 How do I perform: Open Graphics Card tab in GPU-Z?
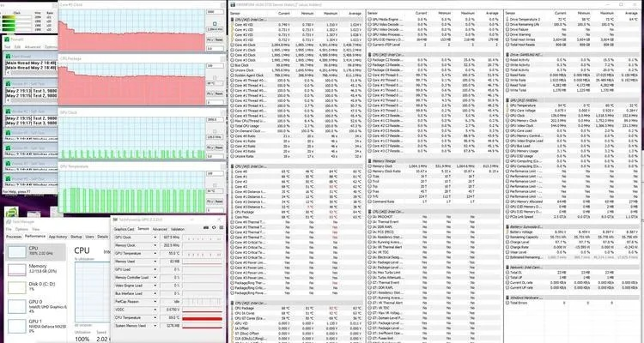[125, 229]
